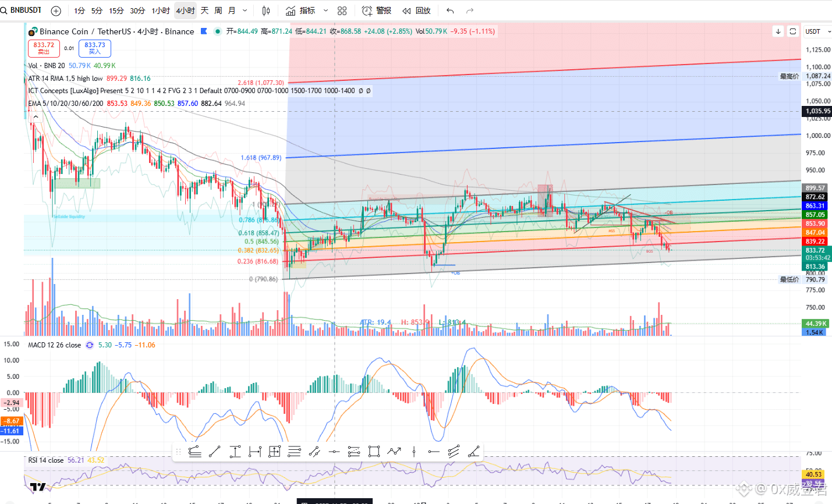The image size is (832, 504).
Task: Click the add symbol plus icon
Action: click(56, 10)
